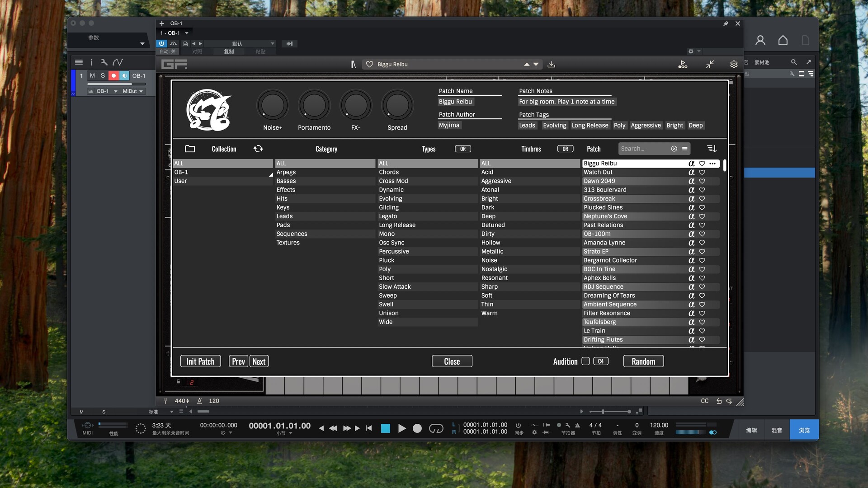Select Evolving in the Types list
This screenshot has width=868, height=488.
pos(427,199)
